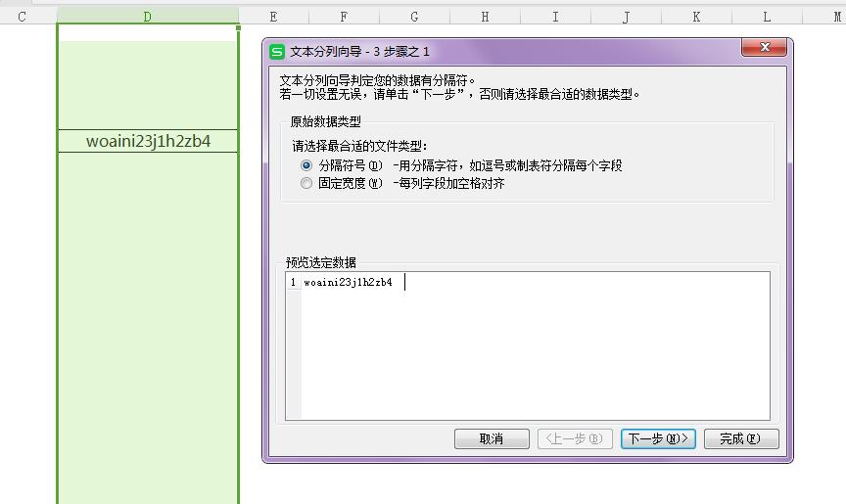Select column D header

pyautogui.click(x=148, y=17)
